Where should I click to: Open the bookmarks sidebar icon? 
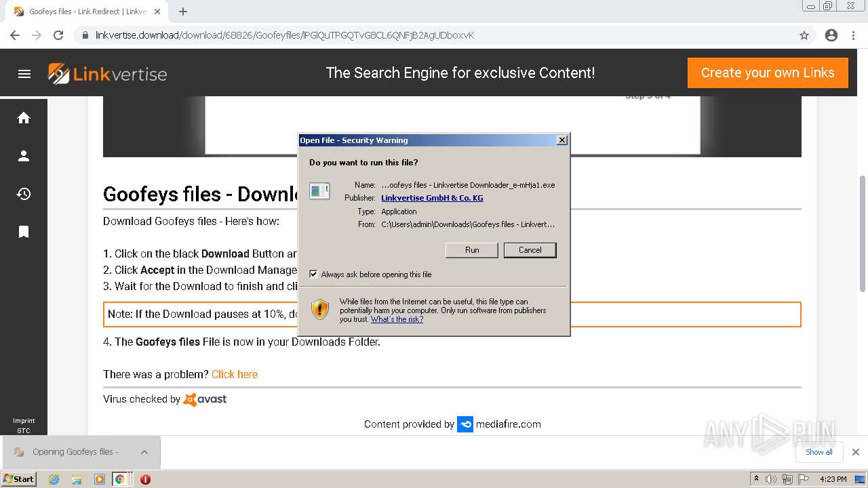coord(24,232)
